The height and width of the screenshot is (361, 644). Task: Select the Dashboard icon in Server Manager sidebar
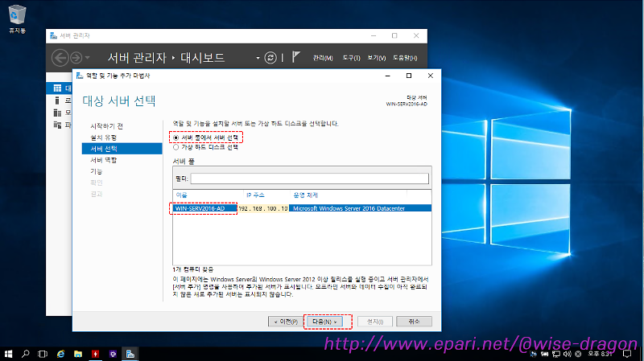point(57,88)
